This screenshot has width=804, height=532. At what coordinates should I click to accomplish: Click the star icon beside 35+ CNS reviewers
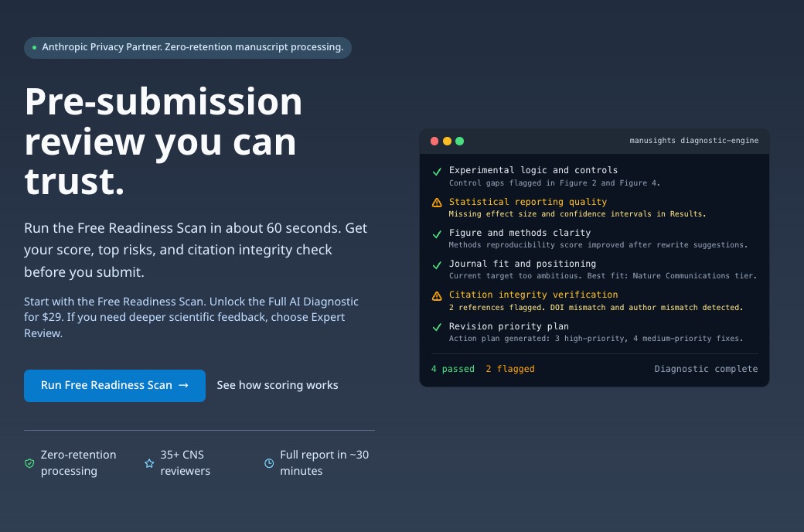point(149,463)
